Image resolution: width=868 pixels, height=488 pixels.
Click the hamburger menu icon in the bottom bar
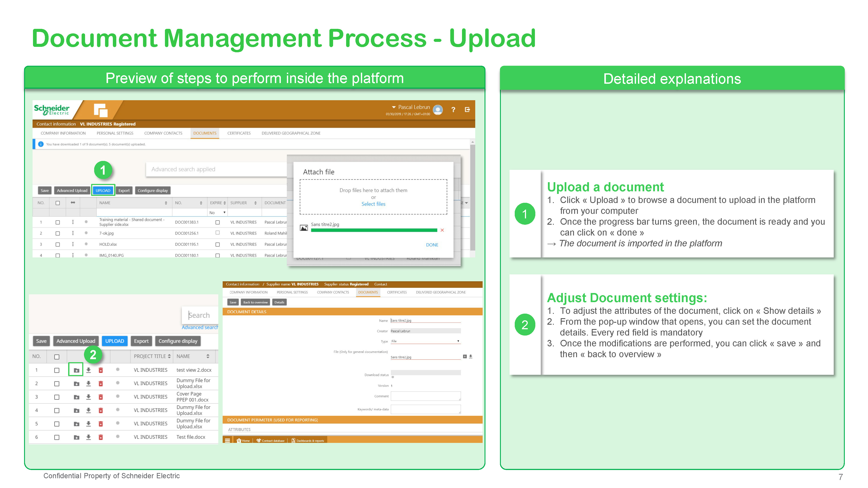pos(227,441)
